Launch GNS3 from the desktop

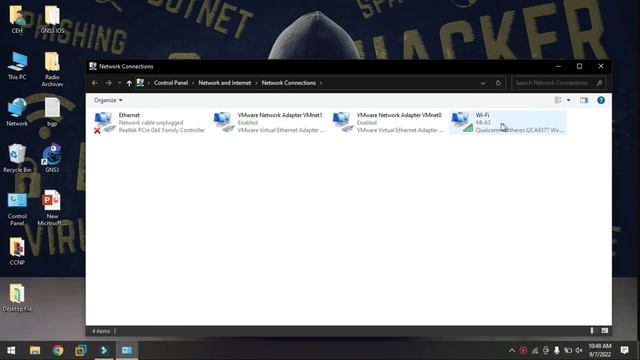[52, 158]
